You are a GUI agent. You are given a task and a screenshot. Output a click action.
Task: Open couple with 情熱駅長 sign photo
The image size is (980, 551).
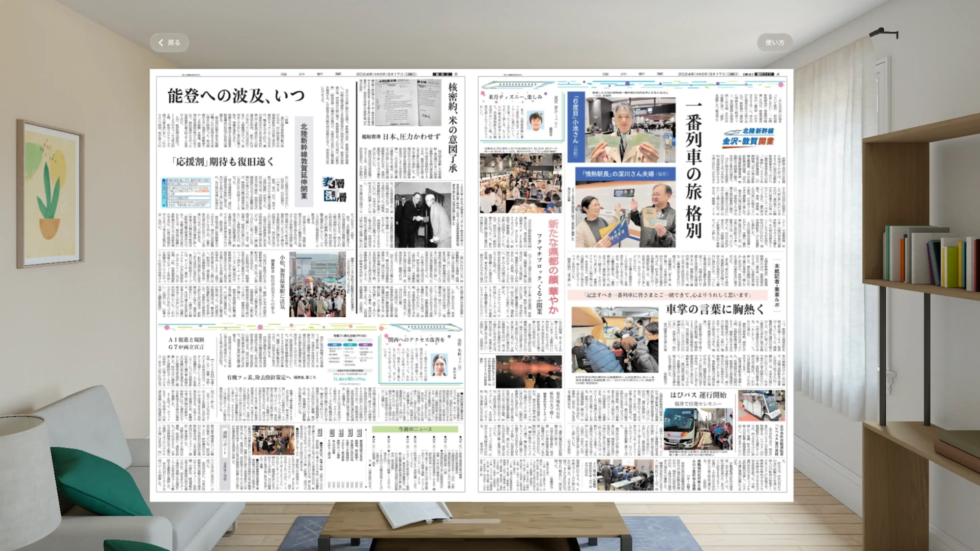click(x=626, y=214)
